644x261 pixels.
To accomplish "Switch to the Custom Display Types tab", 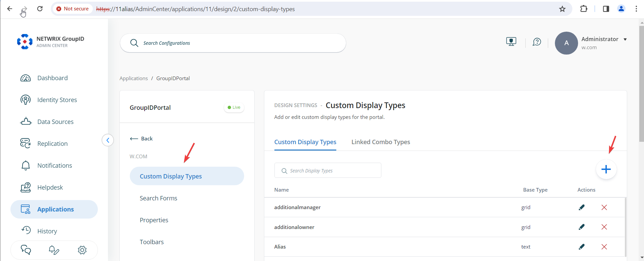I will pos(305,142).
